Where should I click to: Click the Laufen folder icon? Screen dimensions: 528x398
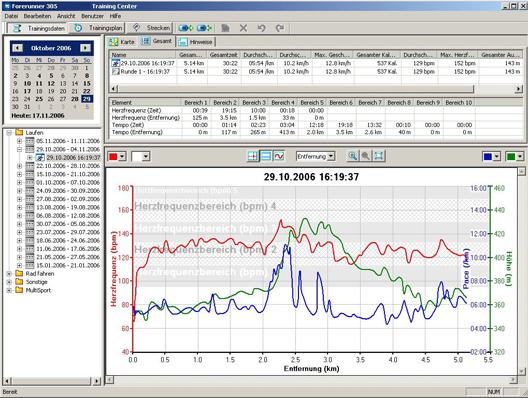(19, 133)
